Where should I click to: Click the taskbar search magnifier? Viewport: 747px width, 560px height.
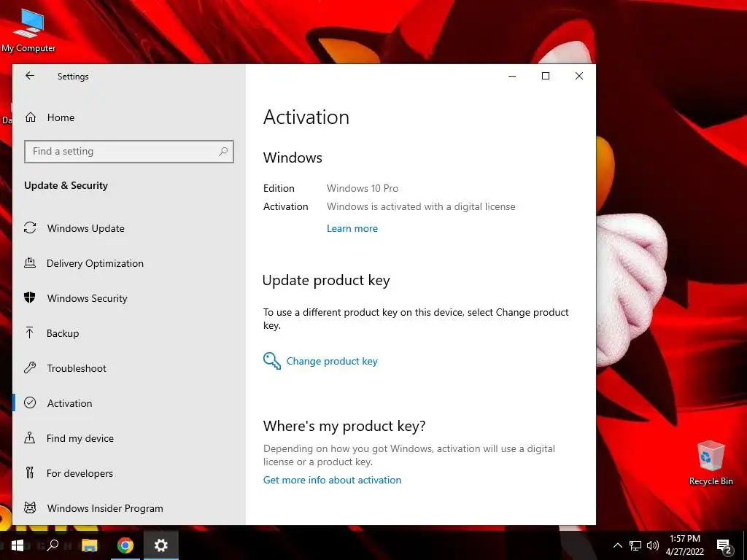click(53, 545)
